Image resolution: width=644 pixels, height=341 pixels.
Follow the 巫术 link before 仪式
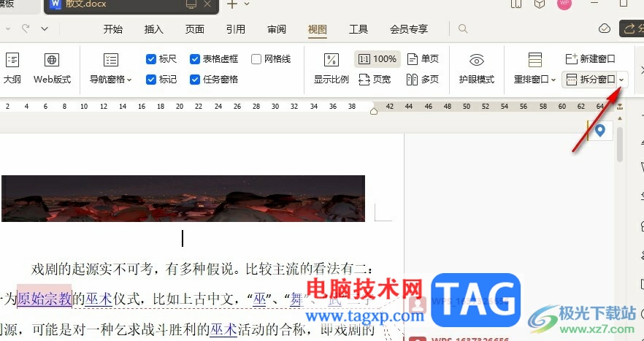pyautogui.click(x=98, y=299)
